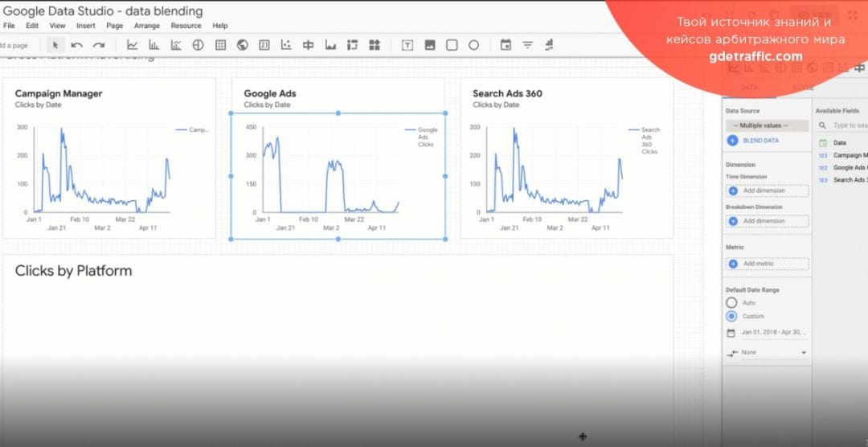Add a text box from toolbar
This screenshot has height=447, width=868.
pyautogui.click(x=407, y=46)
